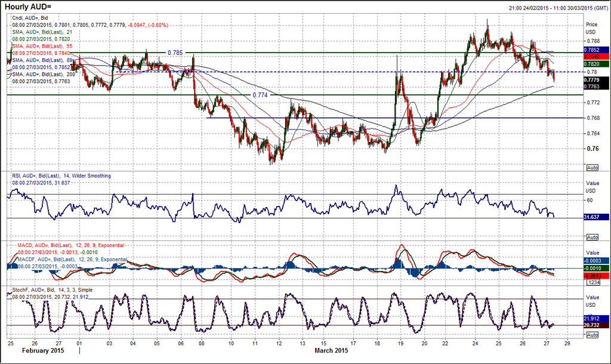Viewport: 611px width, 364px height.
Task: Click the 20.732 stochastic value tag
Action: point(596,325)
